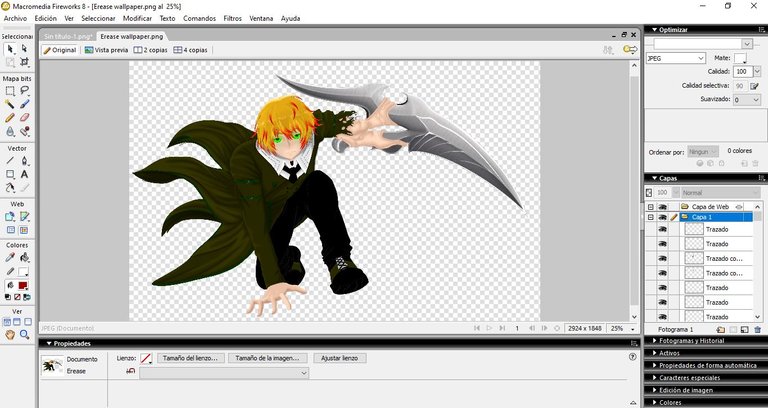This screenshot has height=408, width=768.
Task: Open the Modificar menu
Action: click(x=137, y=19)
